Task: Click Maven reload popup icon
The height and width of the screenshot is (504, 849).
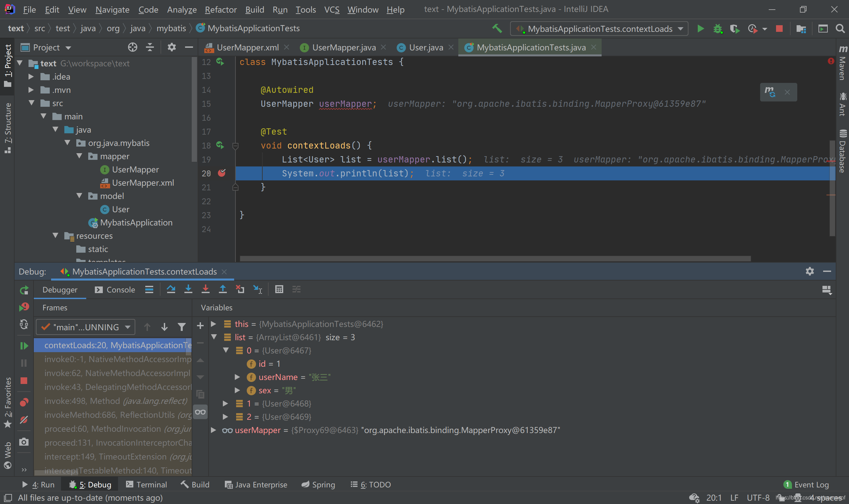Action: (x=770, y=92)
